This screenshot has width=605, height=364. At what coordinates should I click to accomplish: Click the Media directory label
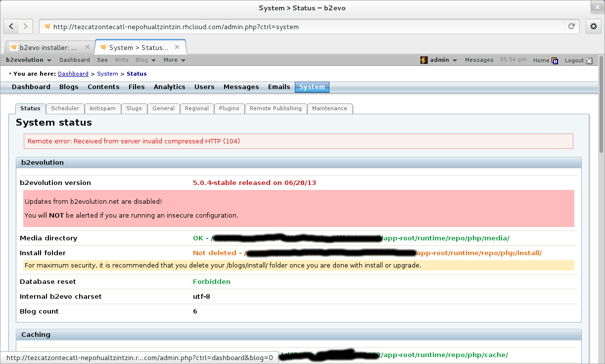(48, 238)
